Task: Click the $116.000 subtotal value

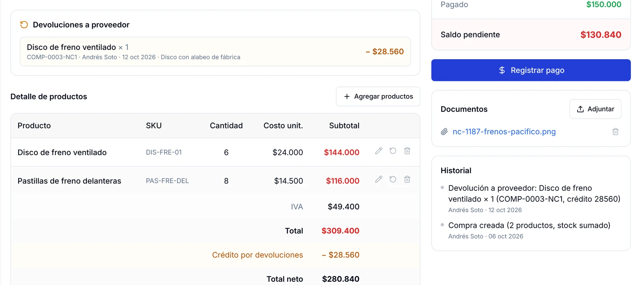Action: (343, 181)
